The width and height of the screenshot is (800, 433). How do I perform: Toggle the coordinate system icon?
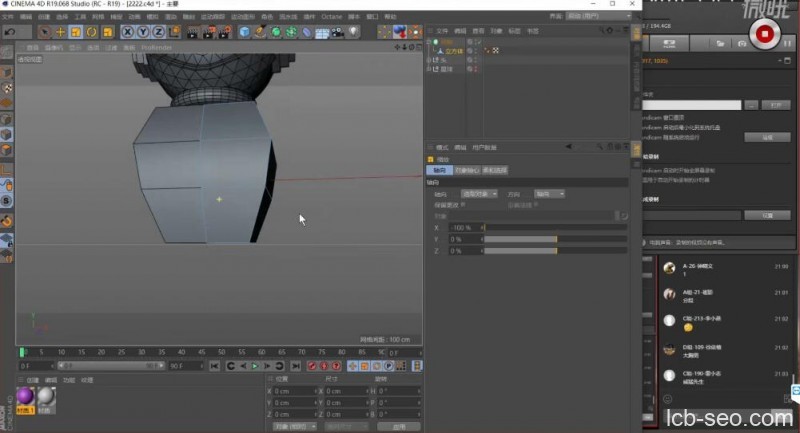[174, 32]
